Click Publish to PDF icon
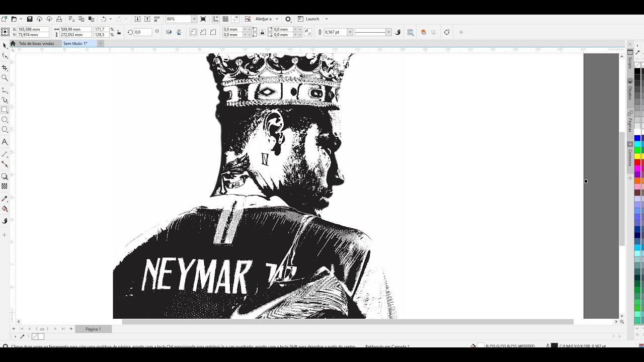The width and height of the screenshot is (644, 362). tap(157, 19)
